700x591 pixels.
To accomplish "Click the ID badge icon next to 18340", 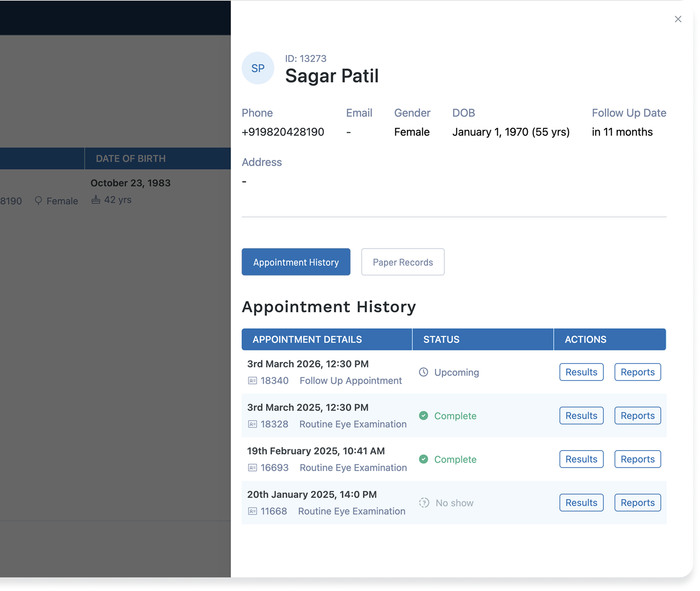I will click(252, 380).
